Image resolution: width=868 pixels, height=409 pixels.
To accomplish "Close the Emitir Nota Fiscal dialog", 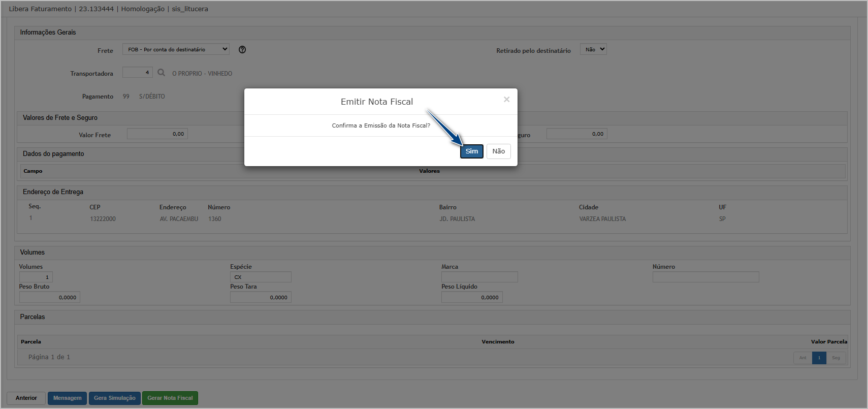I will point(506,100).
